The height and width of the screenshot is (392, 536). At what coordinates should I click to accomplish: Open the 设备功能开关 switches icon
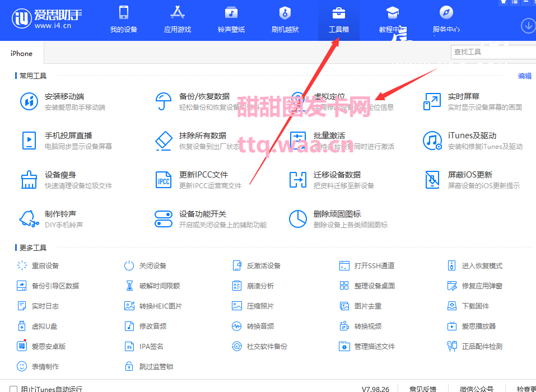(x=164, y=219)
